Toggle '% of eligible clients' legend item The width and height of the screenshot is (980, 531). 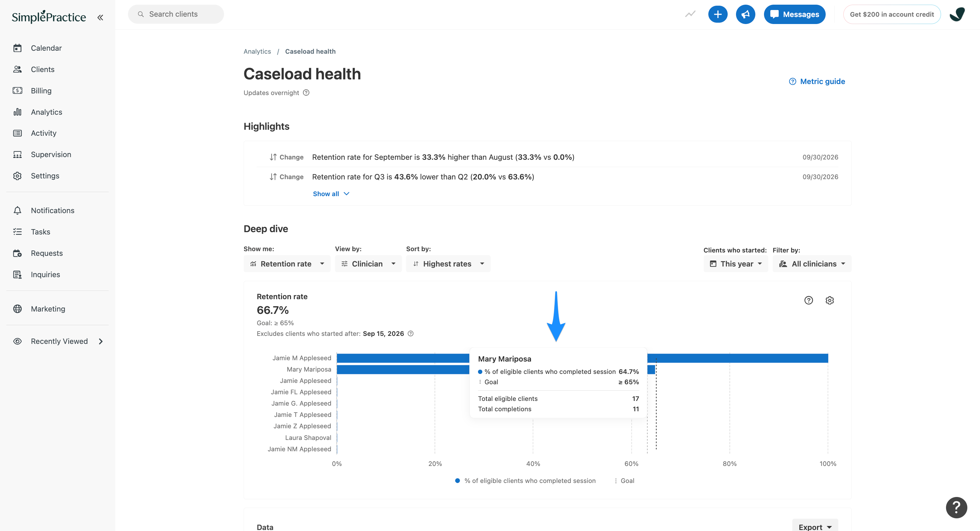(525, 481)
